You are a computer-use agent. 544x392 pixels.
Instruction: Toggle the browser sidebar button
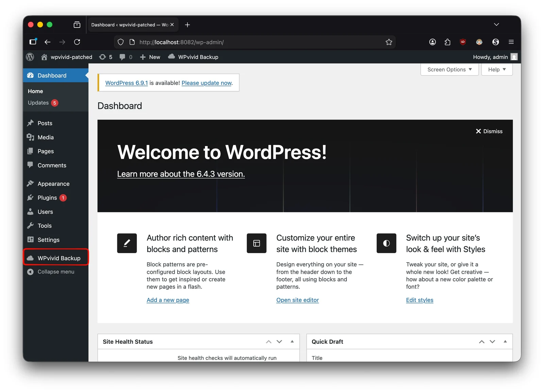[33, 42]
